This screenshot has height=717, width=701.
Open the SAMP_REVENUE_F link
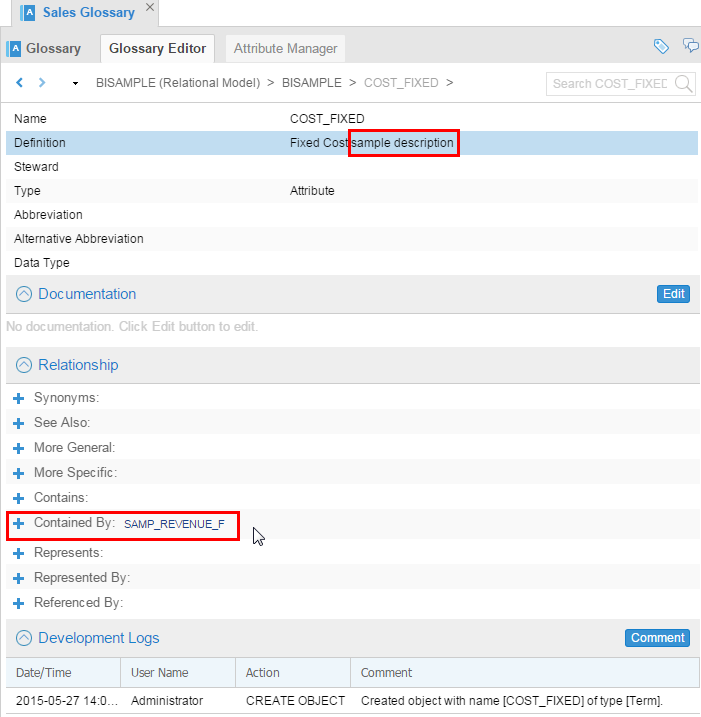click(174, 524)
